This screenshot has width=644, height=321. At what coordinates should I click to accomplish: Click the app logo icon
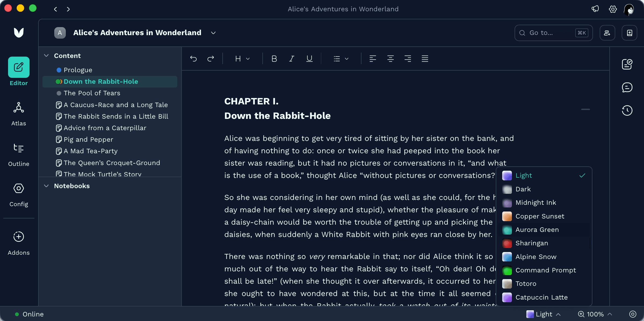[x=19, y=33]
